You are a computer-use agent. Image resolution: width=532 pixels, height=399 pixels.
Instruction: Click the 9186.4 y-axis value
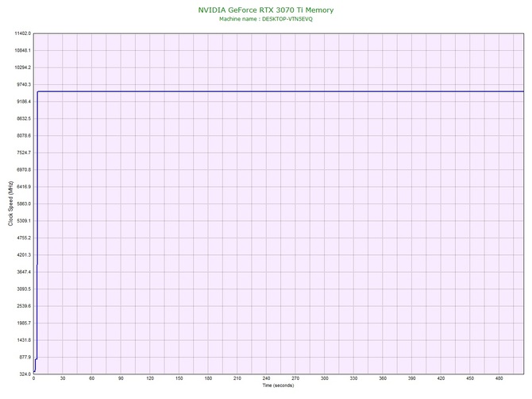pyautogui.click(x=24, y=102)
